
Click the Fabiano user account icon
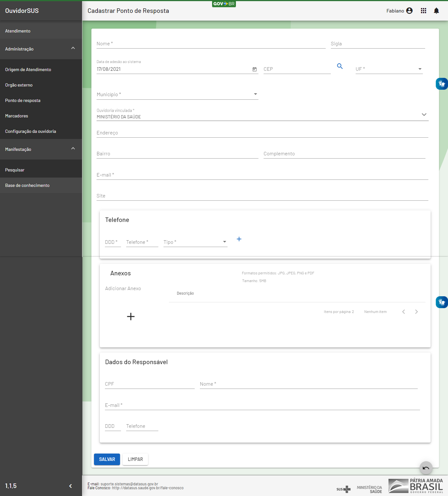tap(409, 11)
